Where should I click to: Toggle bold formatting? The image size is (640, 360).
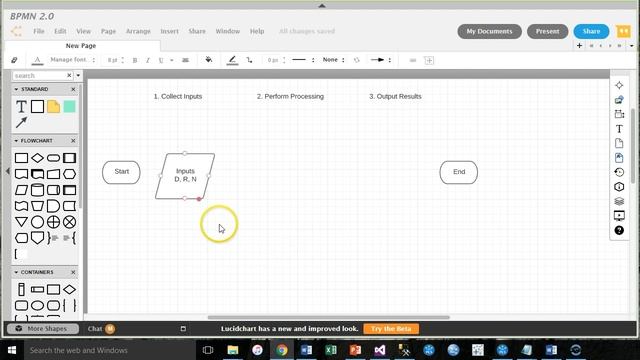point(135,60)
